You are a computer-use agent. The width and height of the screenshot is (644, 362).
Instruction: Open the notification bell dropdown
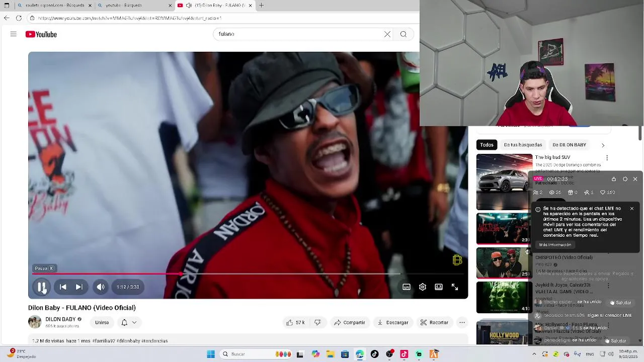point(128,323)
